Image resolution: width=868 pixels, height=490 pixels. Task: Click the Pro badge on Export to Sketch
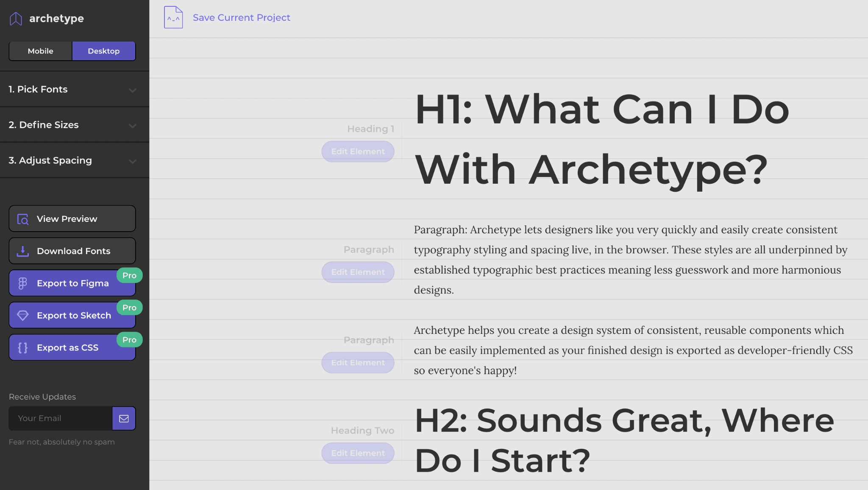point(130,308)
